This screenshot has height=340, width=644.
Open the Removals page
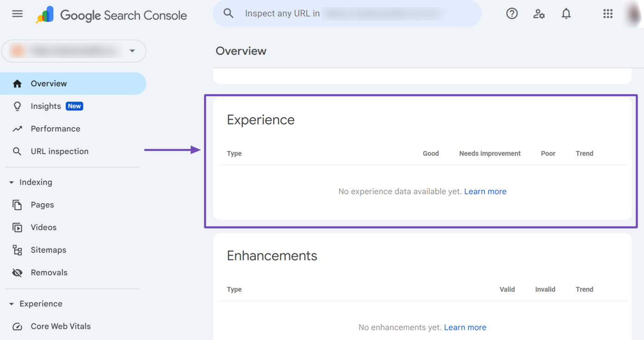click(49, 272)
